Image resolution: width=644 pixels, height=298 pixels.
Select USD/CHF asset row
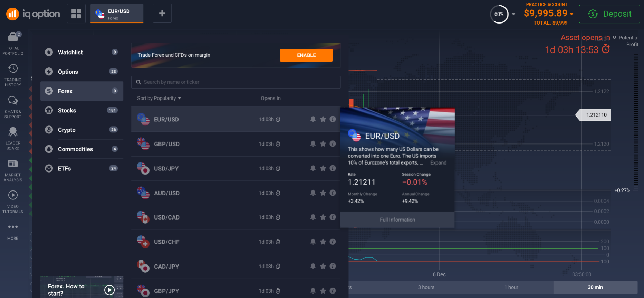(236, 242)
